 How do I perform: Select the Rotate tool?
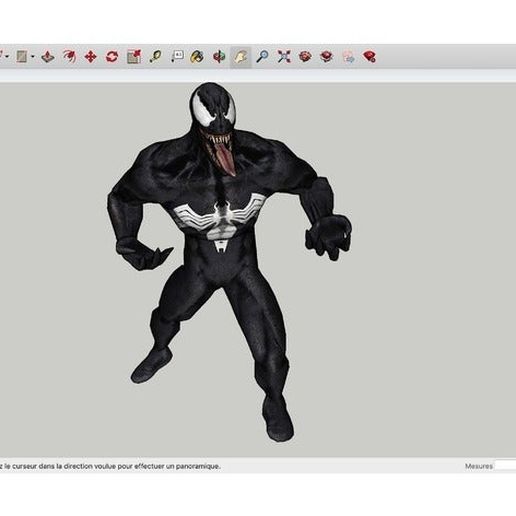112,57
